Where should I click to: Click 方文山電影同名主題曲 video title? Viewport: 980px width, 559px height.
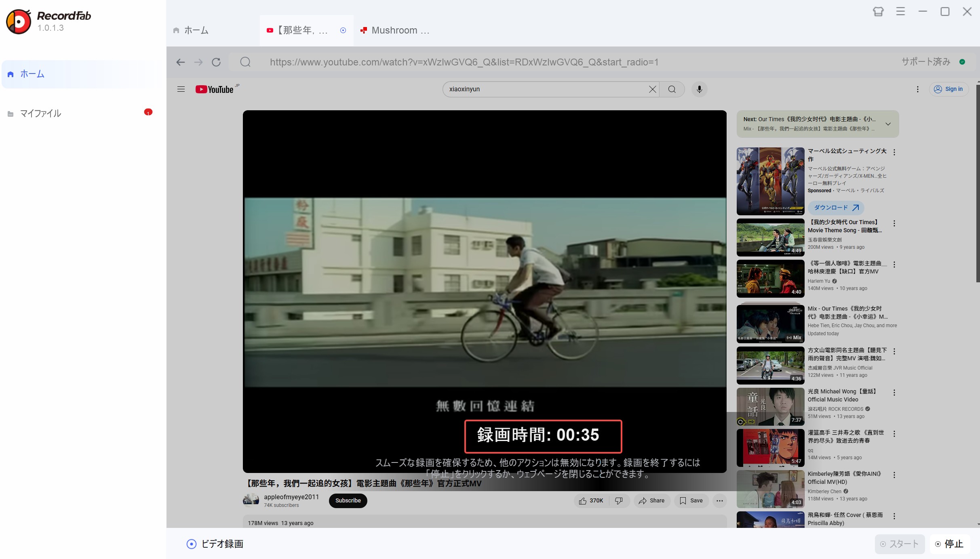click(x=847, y=354)
